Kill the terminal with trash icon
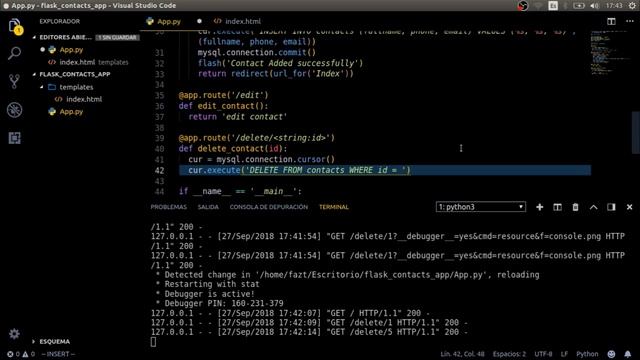640x360 pixels. pos(575,207)
